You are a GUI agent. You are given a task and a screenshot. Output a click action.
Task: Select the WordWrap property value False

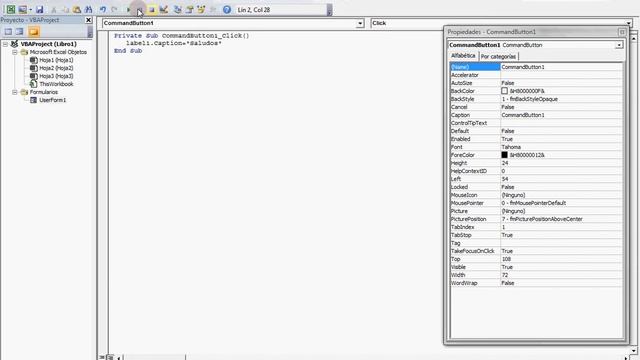click(x=562, y=283)
